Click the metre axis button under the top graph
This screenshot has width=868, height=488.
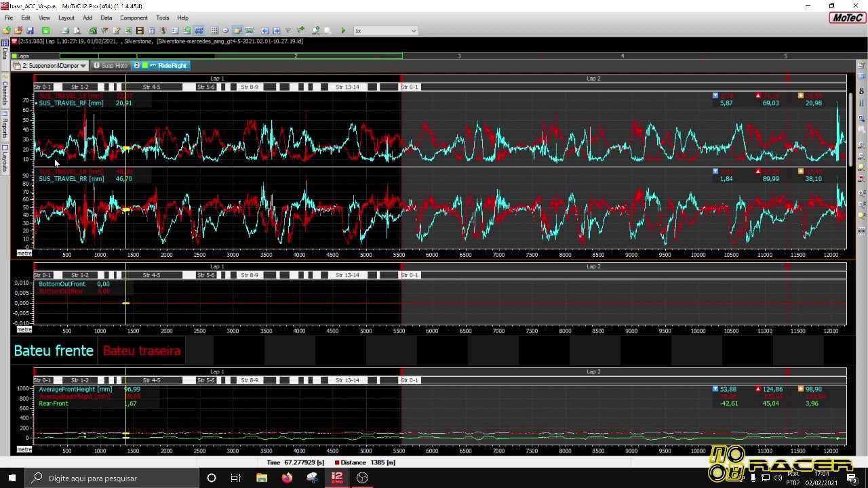pos(24,253)
